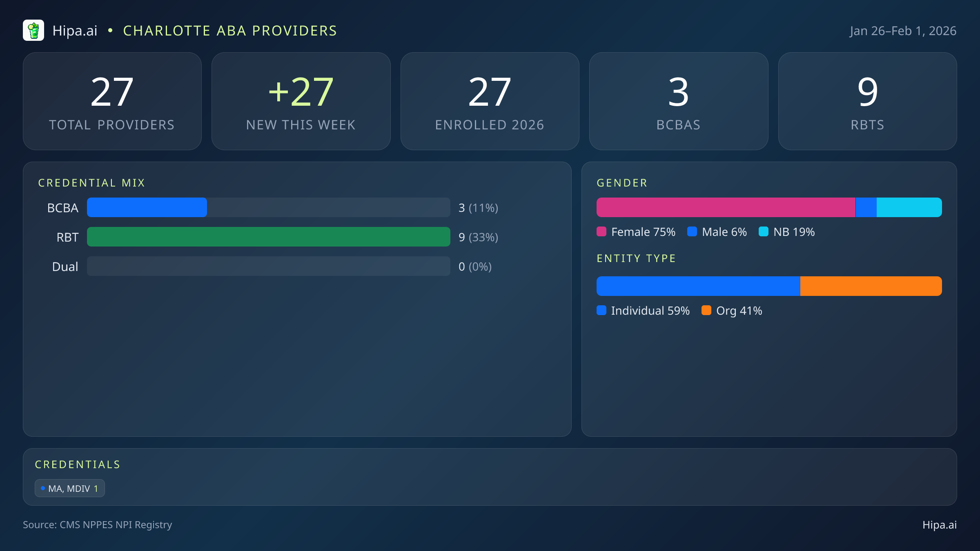The image size is (980, 551).
Task: Click the blue Individual legend marker
Action: click(x=602, y=311)
